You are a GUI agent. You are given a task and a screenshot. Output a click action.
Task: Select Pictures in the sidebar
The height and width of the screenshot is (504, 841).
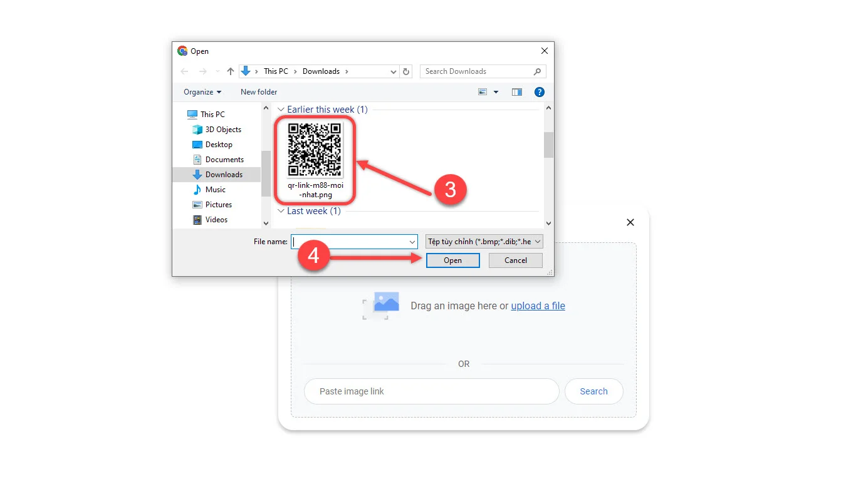coord(218,205)
